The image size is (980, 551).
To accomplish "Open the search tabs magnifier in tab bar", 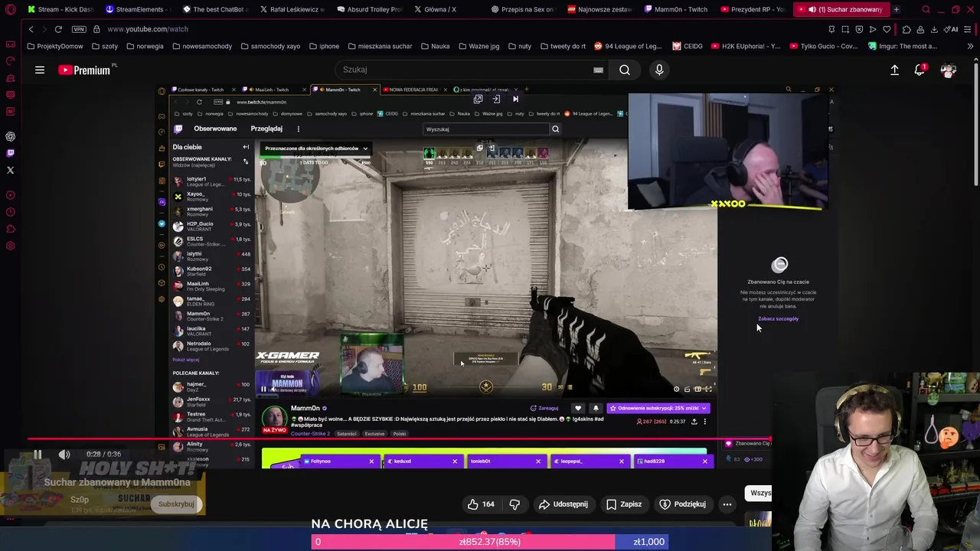I will [926, 9].
